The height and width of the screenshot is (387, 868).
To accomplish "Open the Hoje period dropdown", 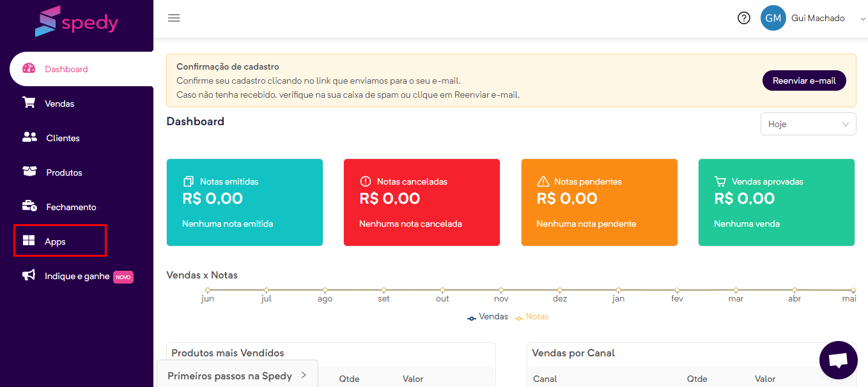I will pyautogui.click(x=808, y=124).
